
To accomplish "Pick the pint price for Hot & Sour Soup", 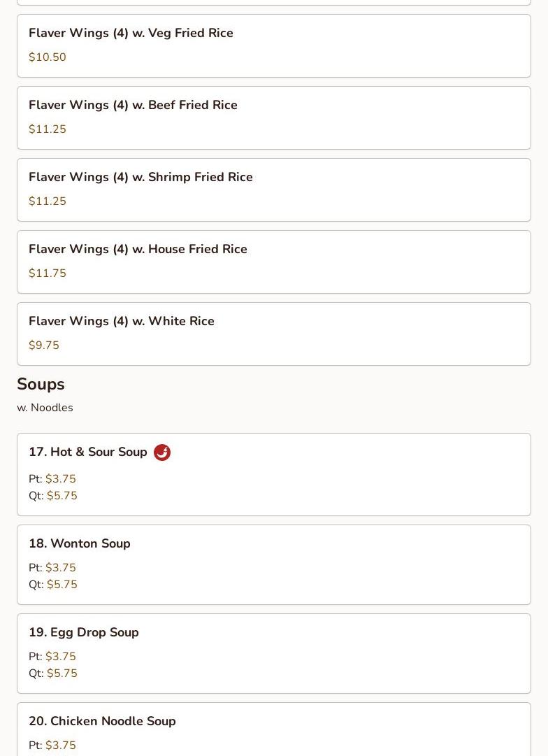I will [60, 479].
